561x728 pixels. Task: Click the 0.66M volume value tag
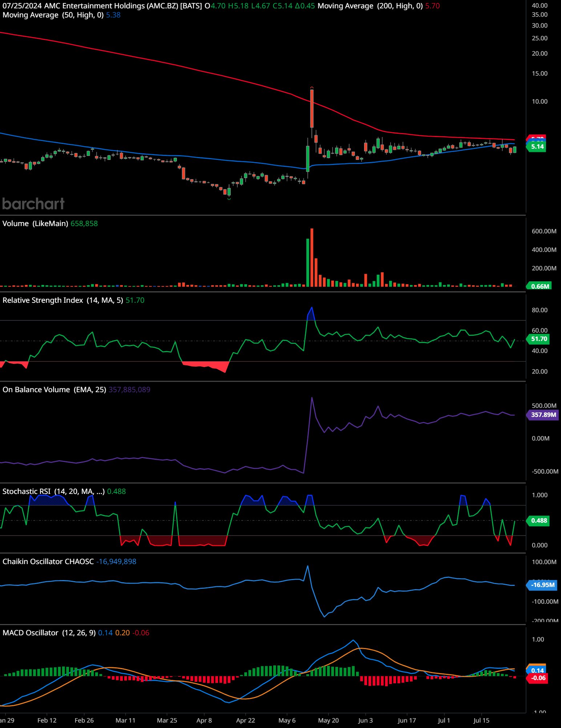point(540,286)
